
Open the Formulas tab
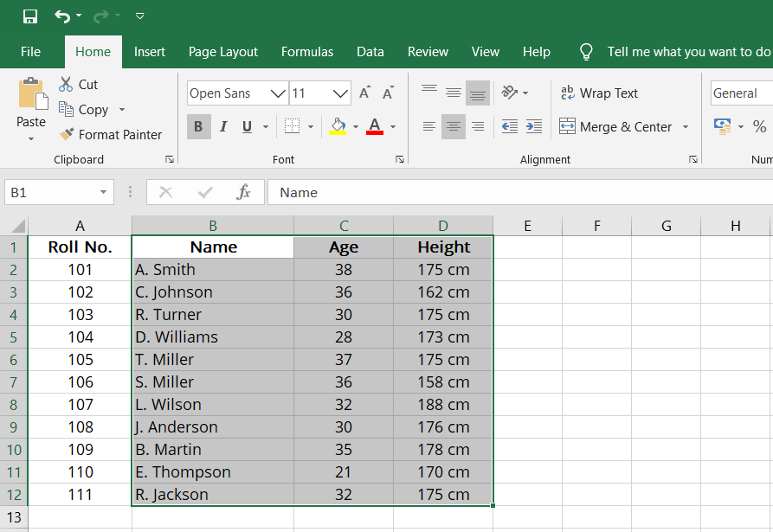point(307,52)
